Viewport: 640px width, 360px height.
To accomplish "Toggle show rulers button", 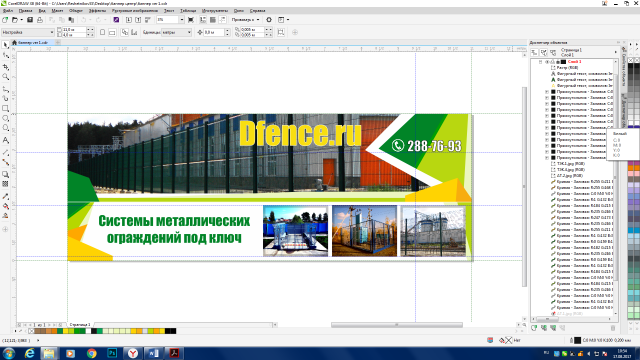I will click(x=203, y=20).
